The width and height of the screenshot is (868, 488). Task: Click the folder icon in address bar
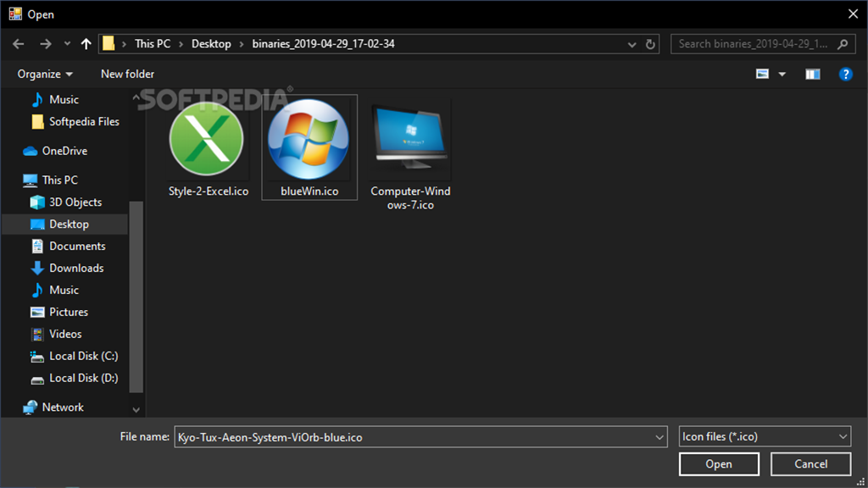click(x=108, y=43)
